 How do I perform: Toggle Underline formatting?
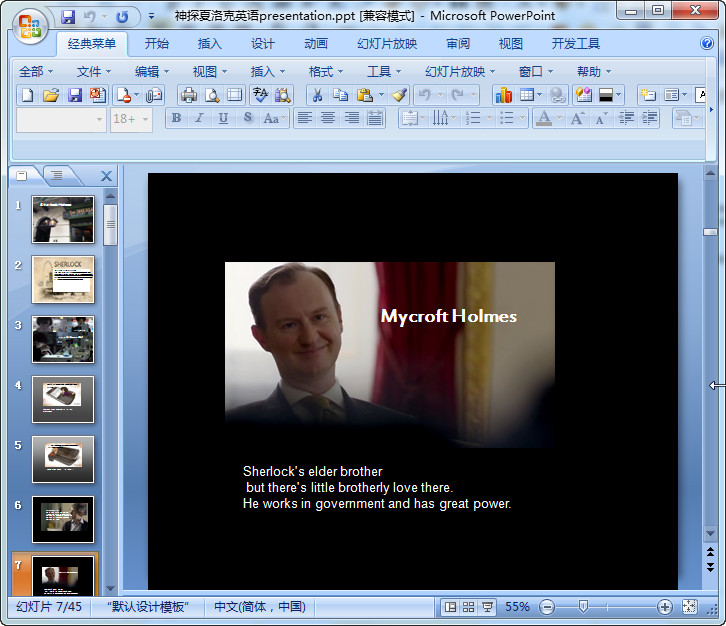click(223, 119)
